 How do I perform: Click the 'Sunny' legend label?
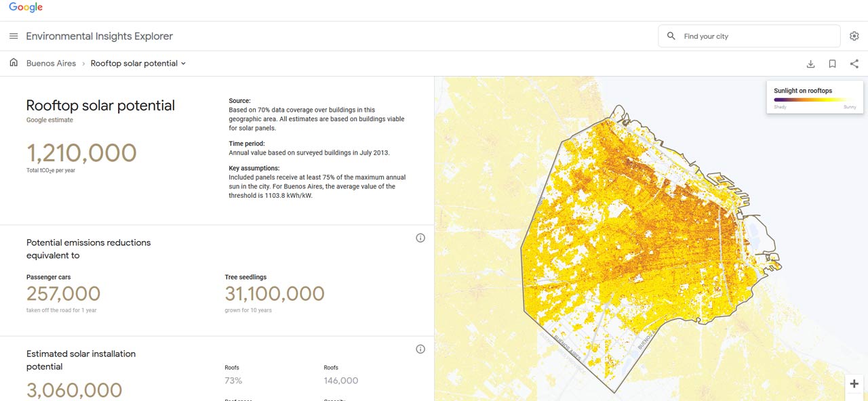pos(850,107)
